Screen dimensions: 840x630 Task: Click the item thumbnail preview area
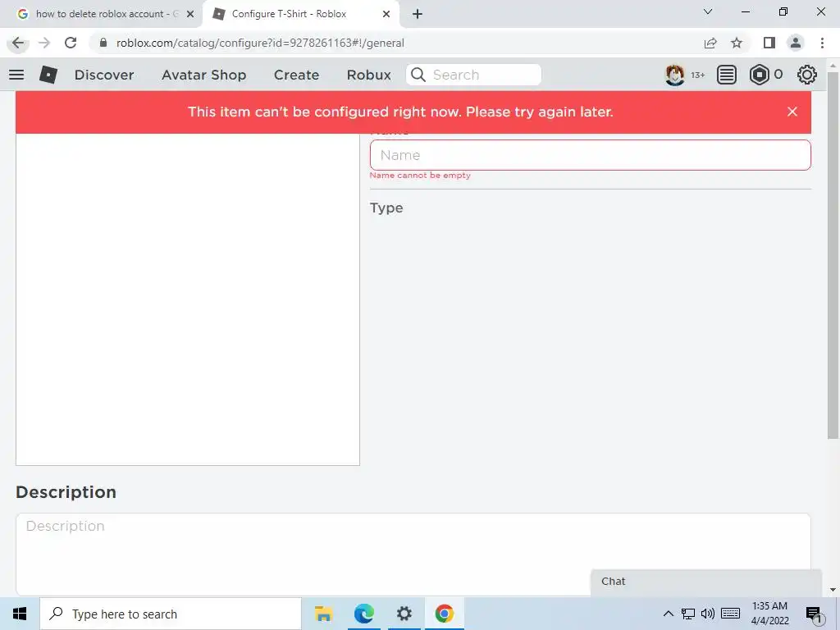coord(188,299)
